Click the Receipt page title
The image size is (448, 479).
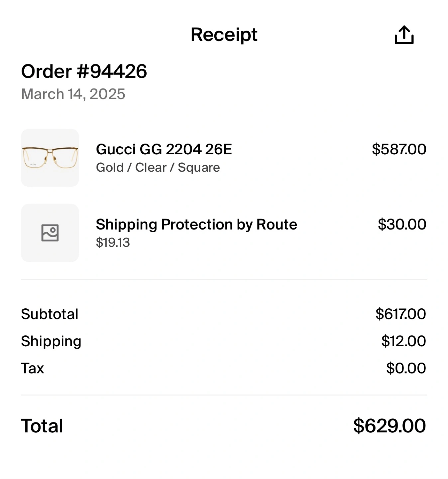[x=224, y=35]
